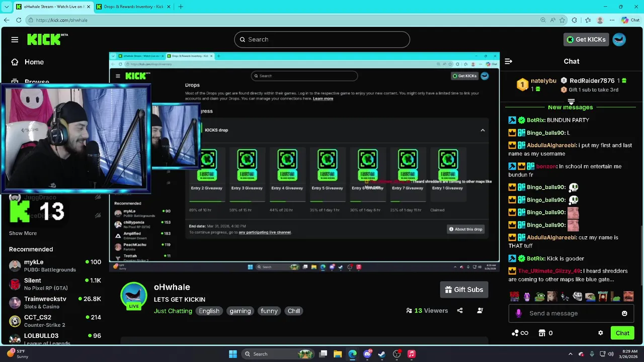Open the chat shop storefront icon

click(542, 333)
